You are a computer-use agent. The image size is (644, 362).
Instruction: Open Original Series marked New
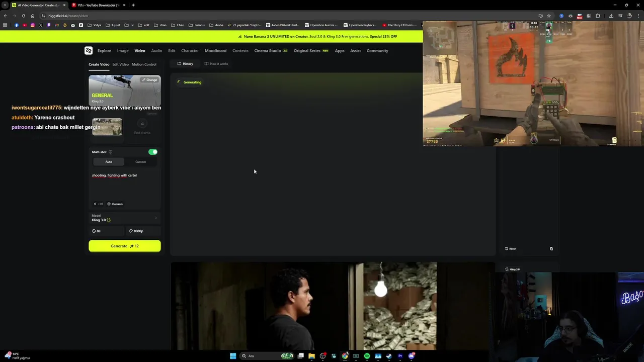click(x=311, y=51)
